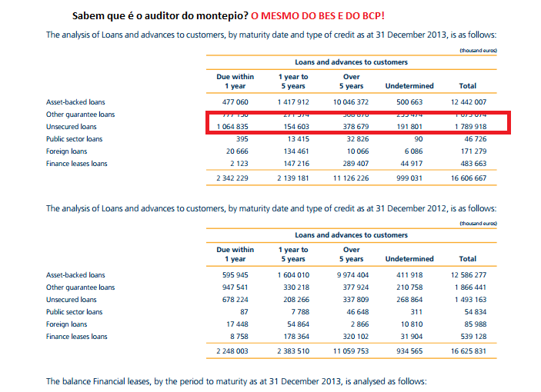Select the cell '320 102'

tap(356, 337)
